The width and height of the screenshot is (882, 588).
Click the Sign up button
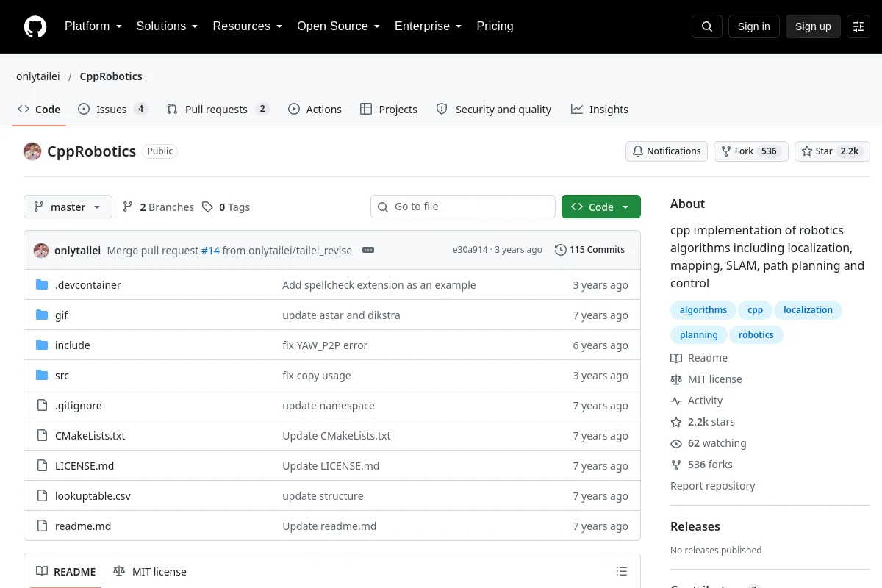(x=813, y=26)
